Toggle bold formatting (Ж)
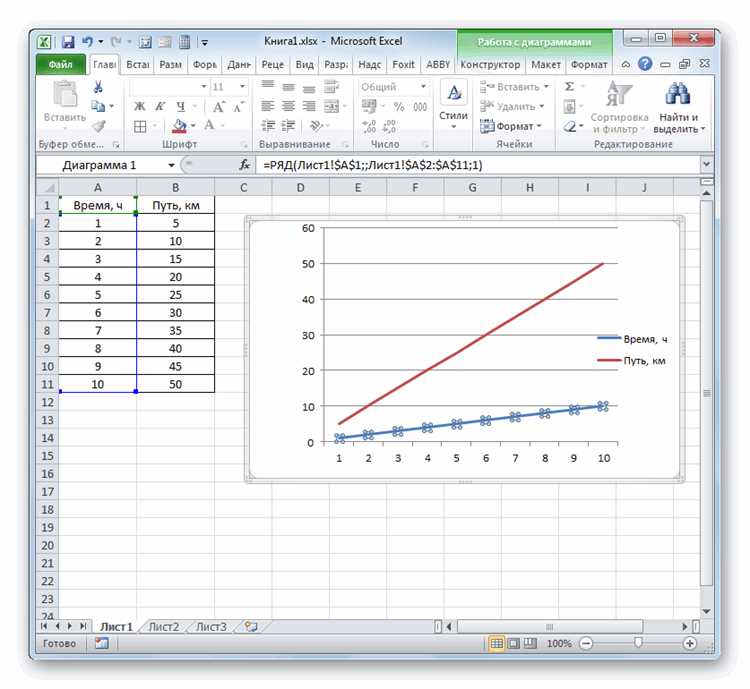This screenshot has width=750, height=689. [139, 106]
